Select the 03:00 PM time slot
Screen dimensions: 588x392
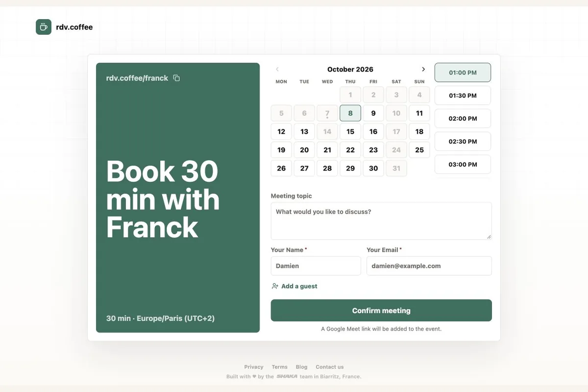(x=463, y=165)
